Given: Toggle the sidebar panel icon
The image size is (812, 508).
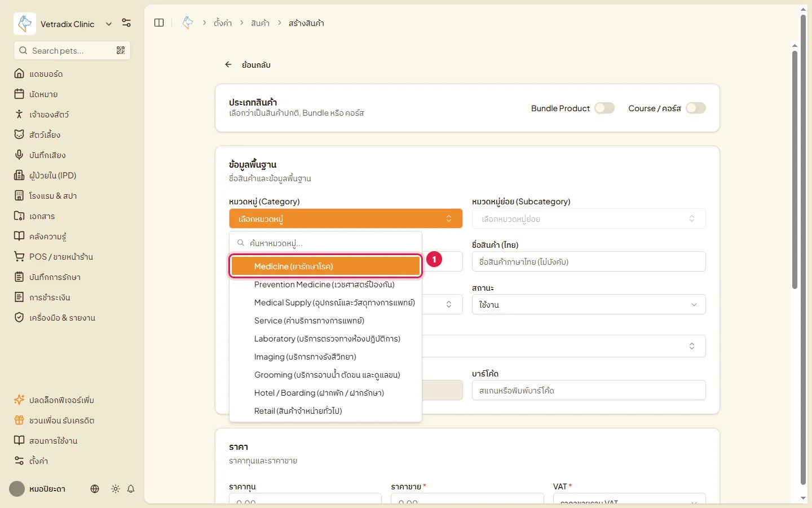Looking at the screenshot, I should click(159, 23).
